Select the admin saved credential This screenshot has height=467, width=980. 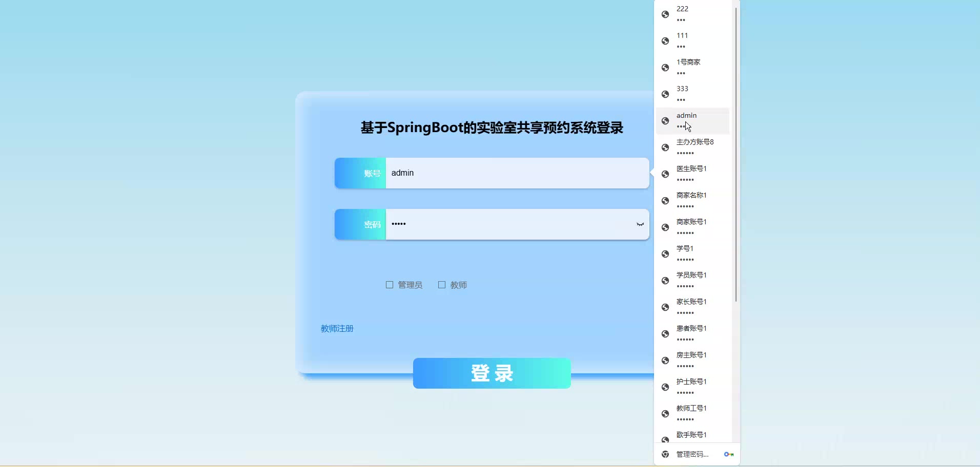pos(693,121)
